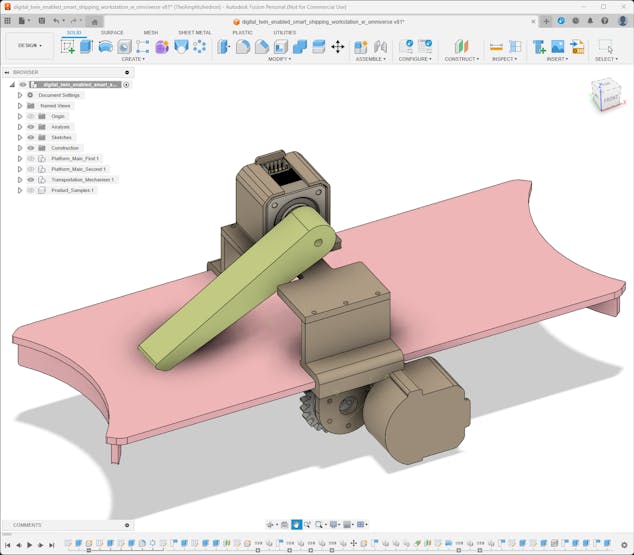Click the Extrude tool icon
634x555 pixels.
(x=86, y=46)
